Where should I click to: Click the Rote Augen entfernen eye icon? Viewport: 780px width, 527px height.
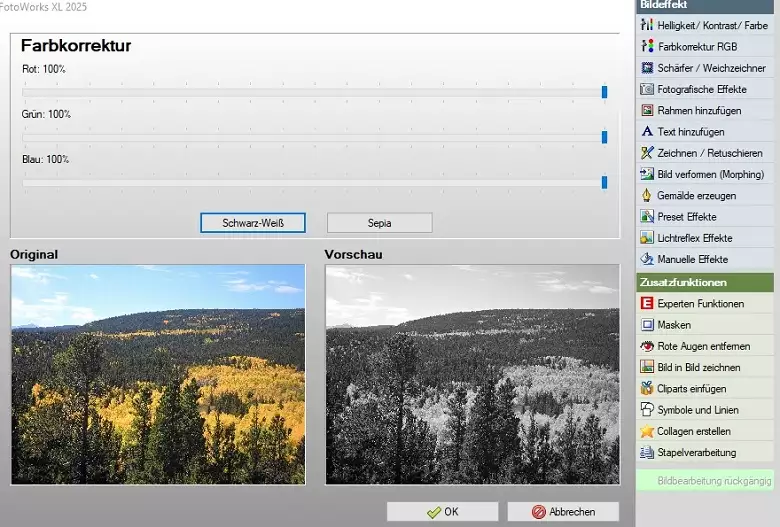point(647,345)
